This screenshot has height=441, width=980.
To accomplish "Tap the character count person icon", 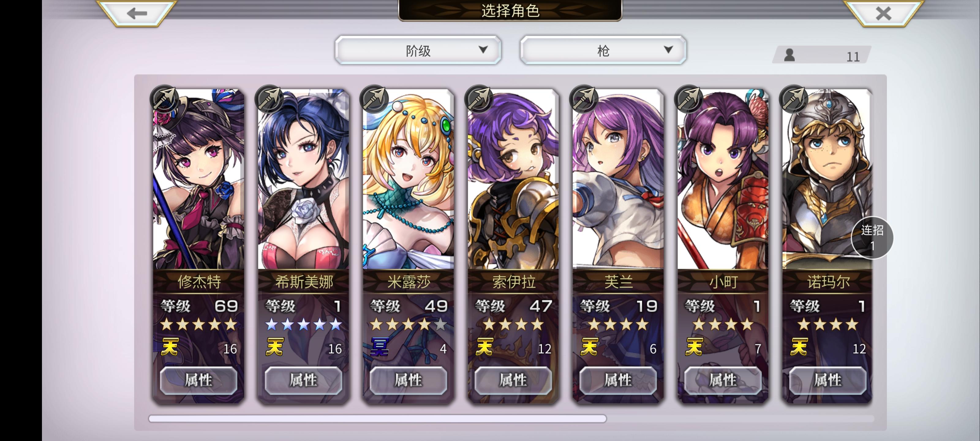I will 790,55.
